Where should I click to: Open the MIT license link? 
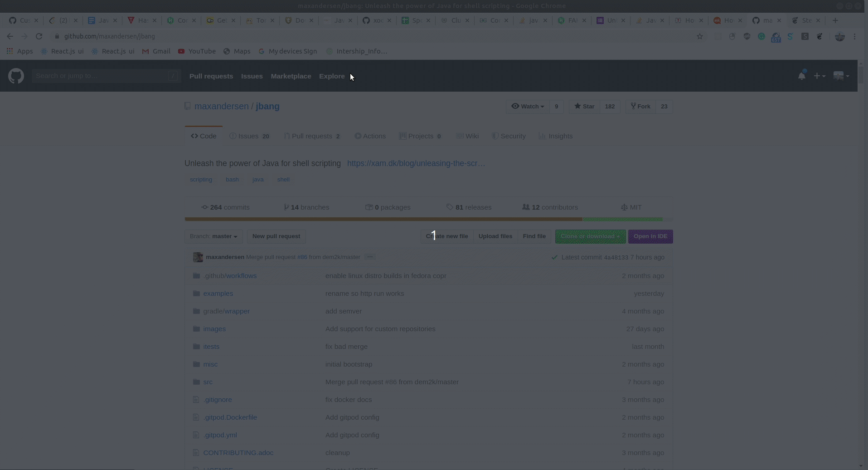(x=631, y=207)
